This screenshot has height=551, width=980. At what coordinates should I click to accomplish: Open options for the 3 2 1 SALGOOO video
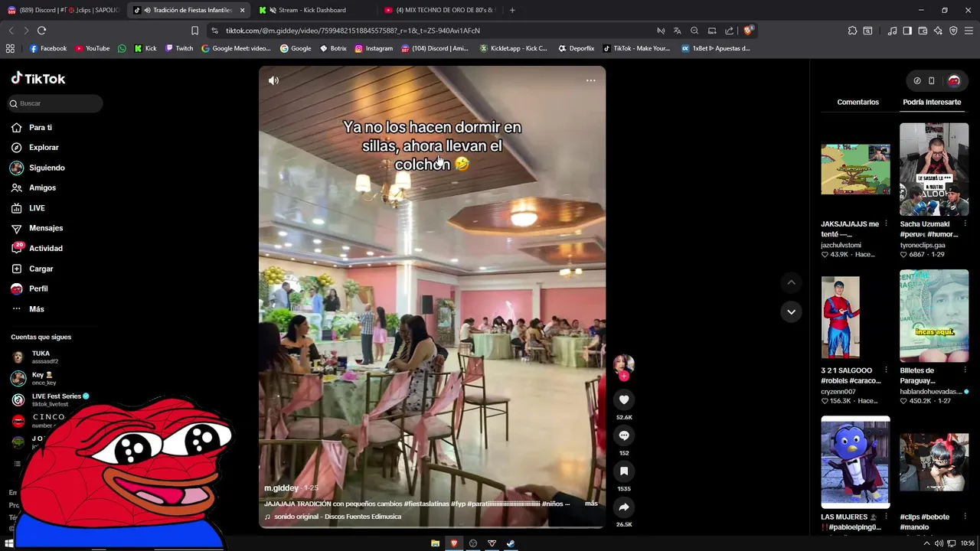pyautogui.click(x=886, y=370)
